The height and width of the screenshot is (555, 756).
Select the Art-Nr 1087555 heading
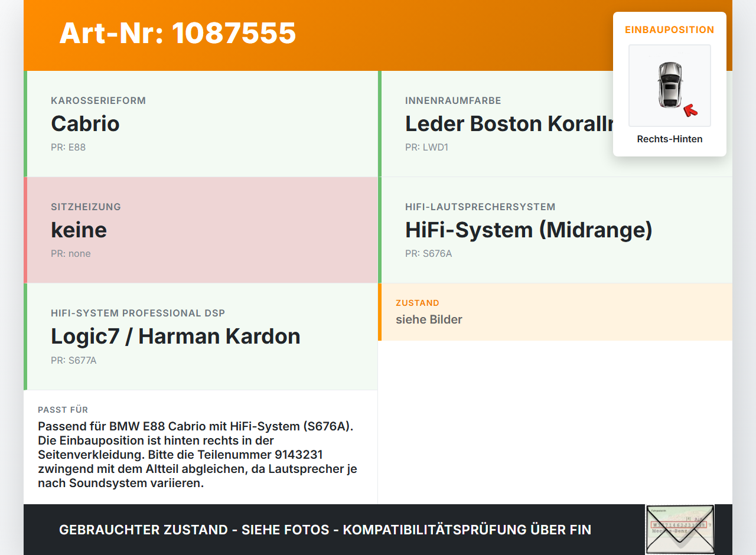coord(177,32)
